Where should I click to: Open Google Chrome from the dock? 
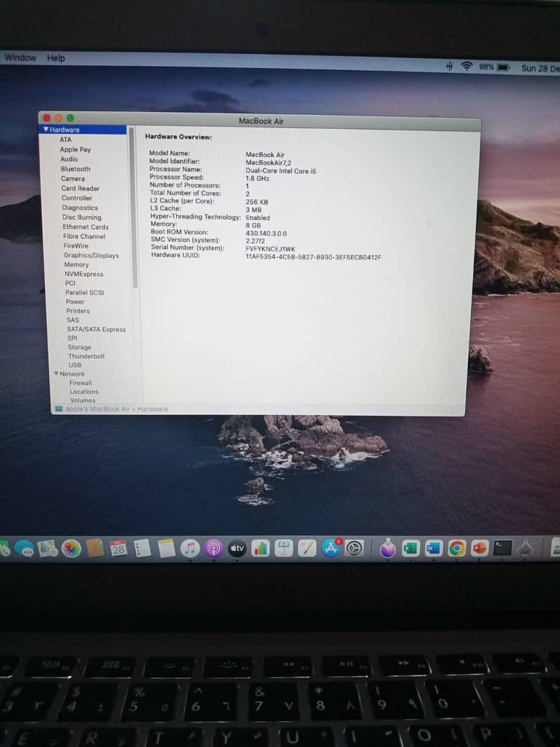[x=456, y=549]
